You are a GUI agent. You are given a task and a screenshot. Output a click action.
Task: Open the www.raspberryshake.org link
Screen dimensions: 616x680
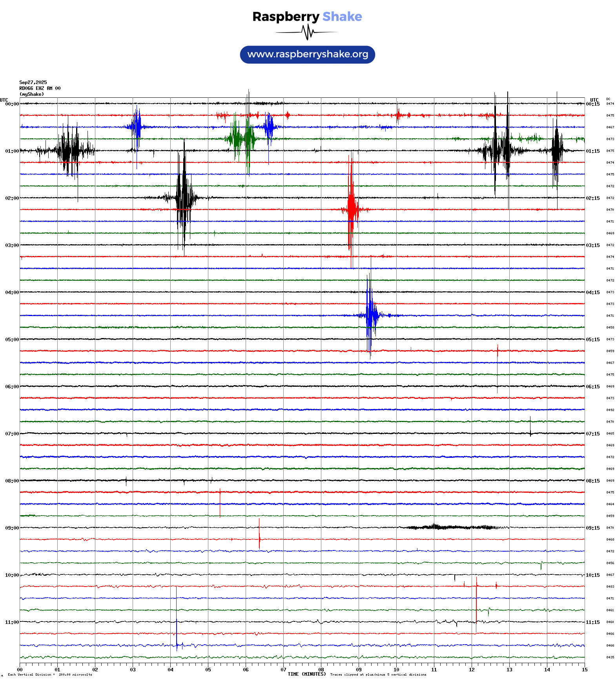coord(308,55)
